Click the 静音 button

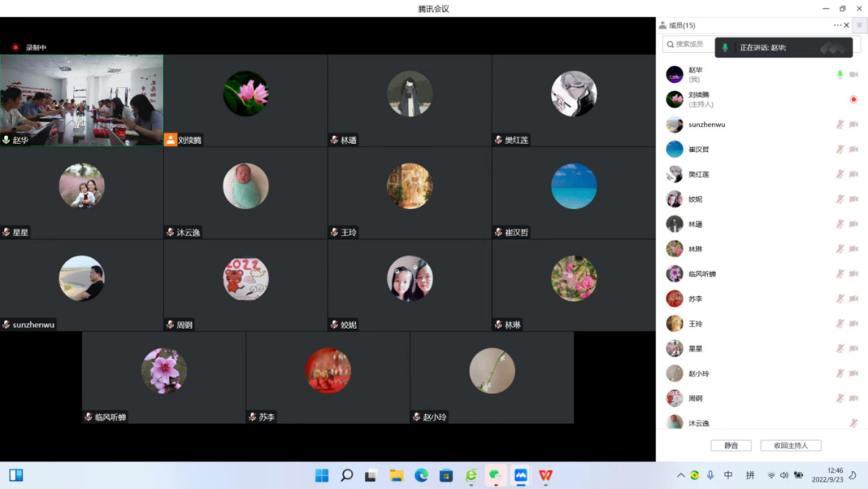pyautogui.click(x=730, y=445)
